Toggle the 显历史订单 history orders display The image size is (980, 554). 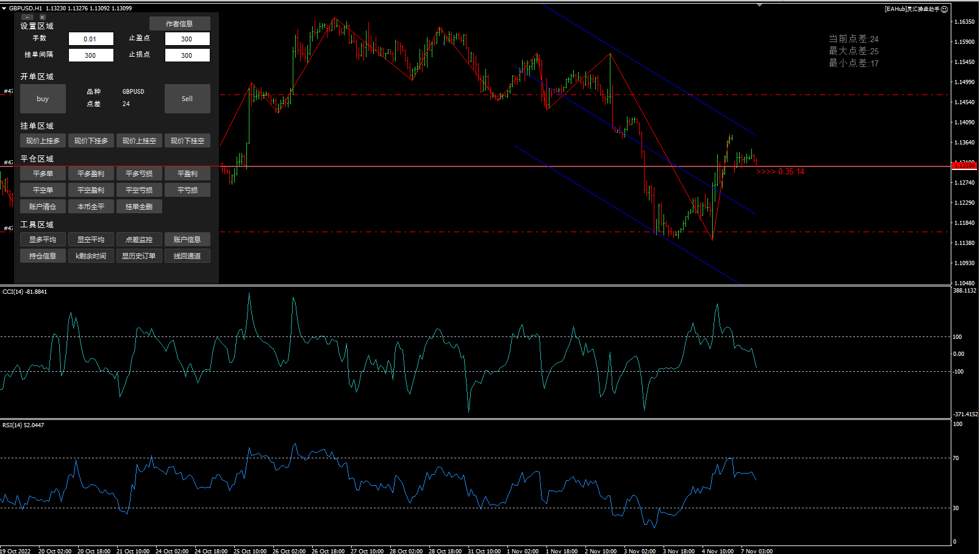point(139,256)
